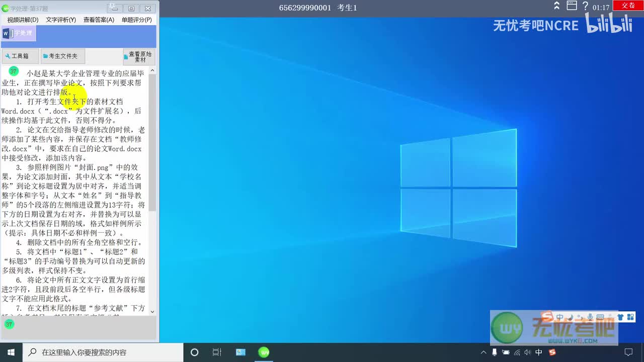Expand the hidden system tray icons chevron
The image size is (644, 362).
click(484, 352)
